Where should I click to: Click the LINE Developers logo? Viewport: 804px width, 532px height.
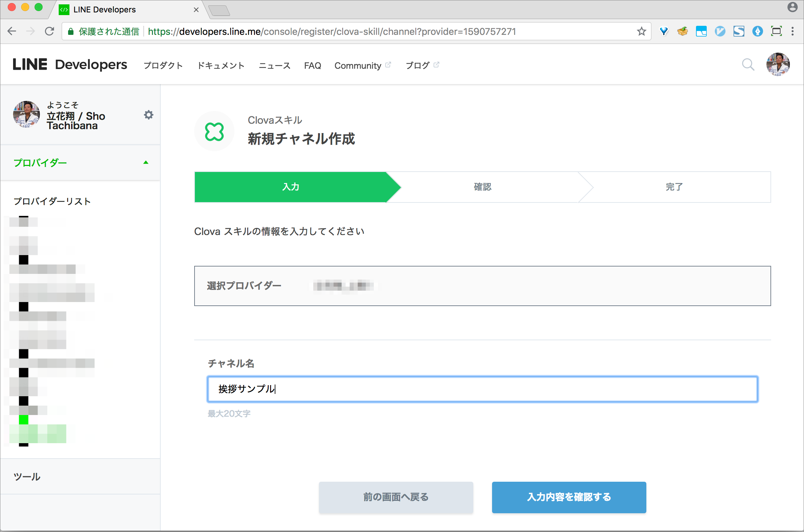tap(69, 64)
